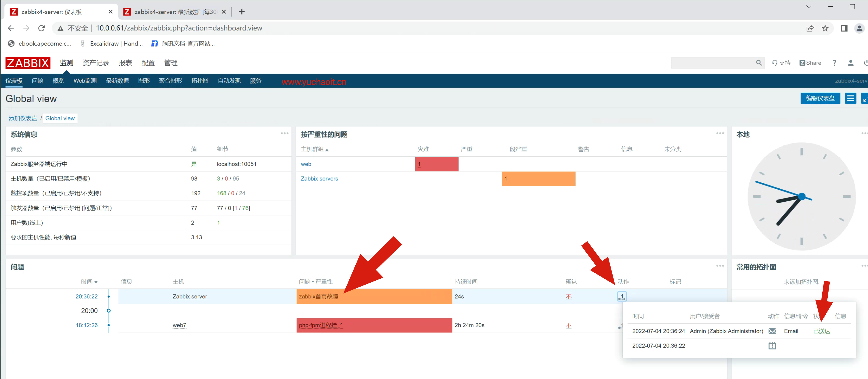Open the Configuration (配置) menu
The height and width of the screenshot is (379, 868).
click(148, 63)
